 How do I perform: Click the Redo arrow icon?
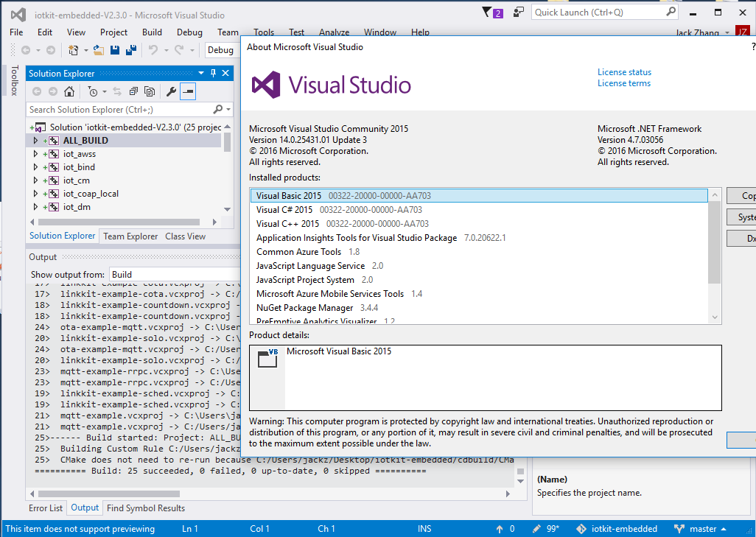coord(179,50)
